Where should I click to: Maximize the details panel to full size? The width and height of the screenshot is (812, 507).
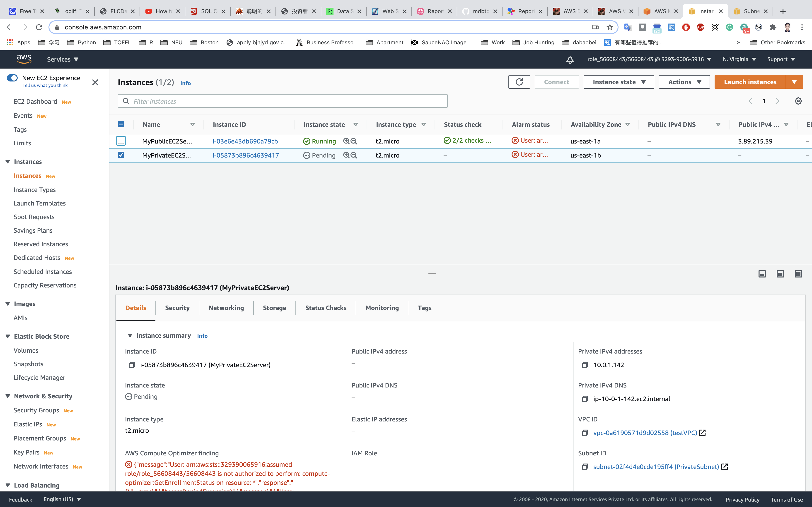coord(798,274)
